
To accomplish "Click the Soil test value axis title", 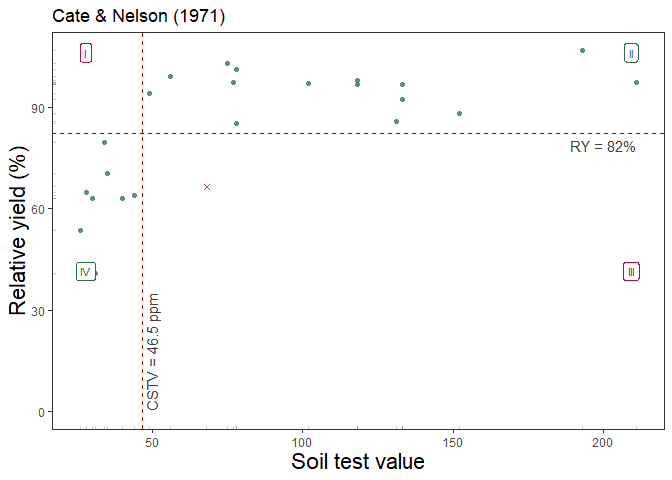I will [x=357, y=462].
